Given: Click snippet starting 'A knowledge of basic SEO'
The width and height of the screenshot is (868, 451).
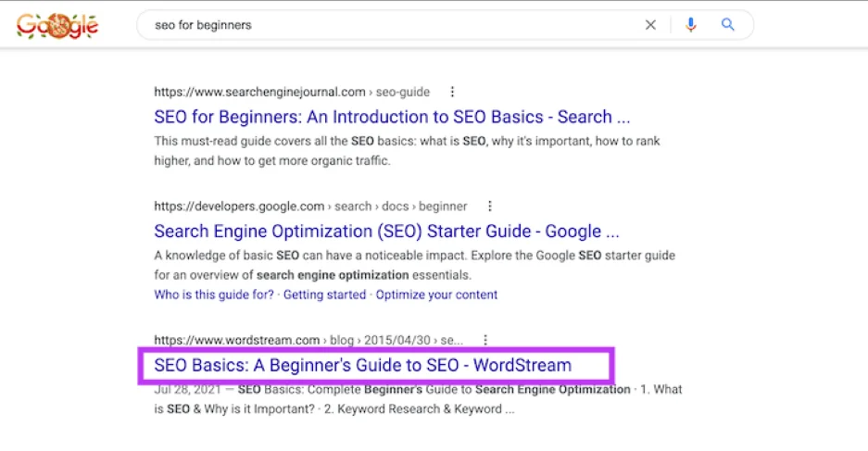Looking at the screenshot, I should (x=415, y=265).
